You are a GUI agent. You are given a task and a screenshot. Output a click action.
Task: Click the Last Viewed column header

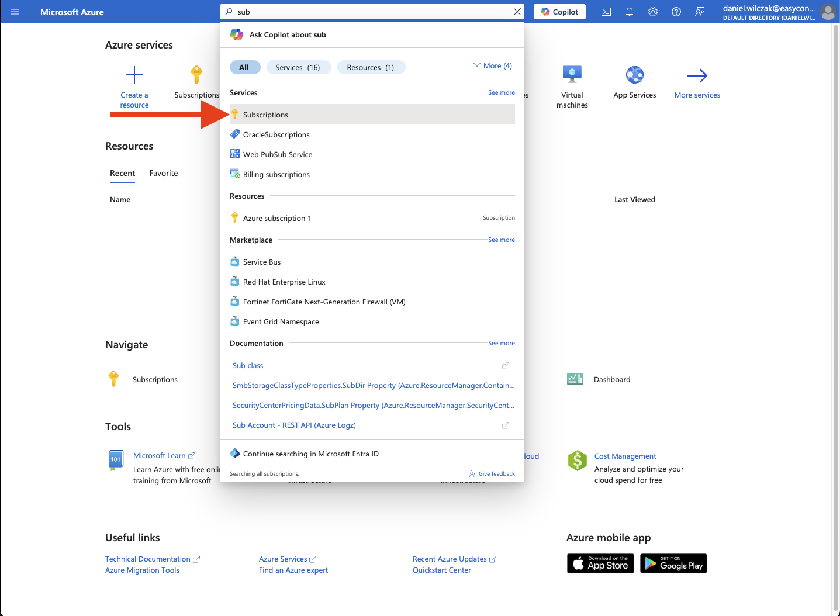[635, 199]
